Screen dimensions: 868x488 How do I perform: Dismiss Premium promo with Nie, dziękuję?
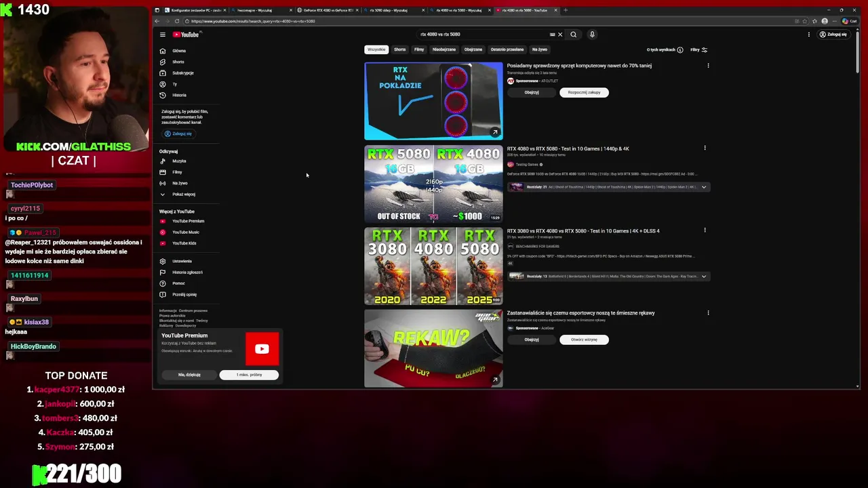click(189, 375)
